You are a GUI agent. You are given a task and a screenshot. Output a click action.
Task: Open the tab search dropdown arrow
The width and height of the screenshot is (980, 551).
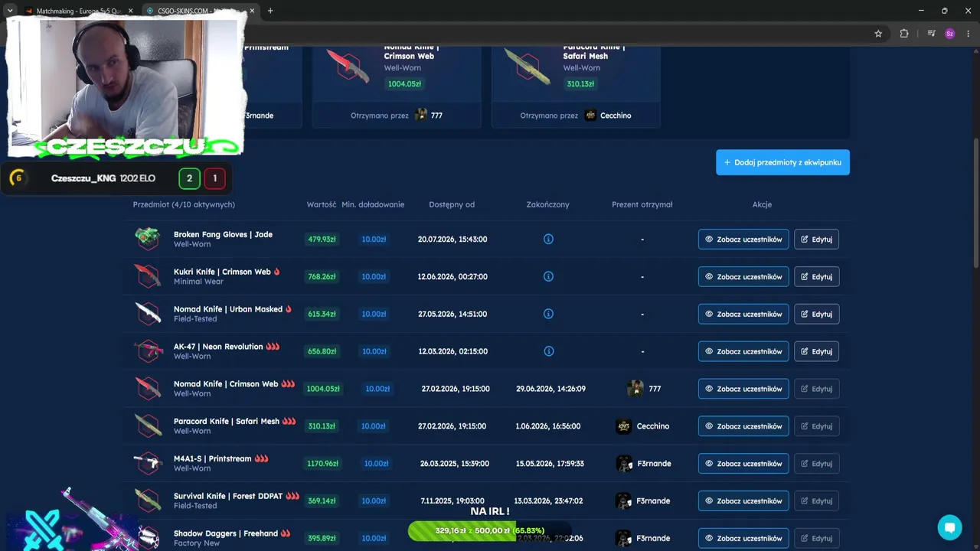[10, 11]
